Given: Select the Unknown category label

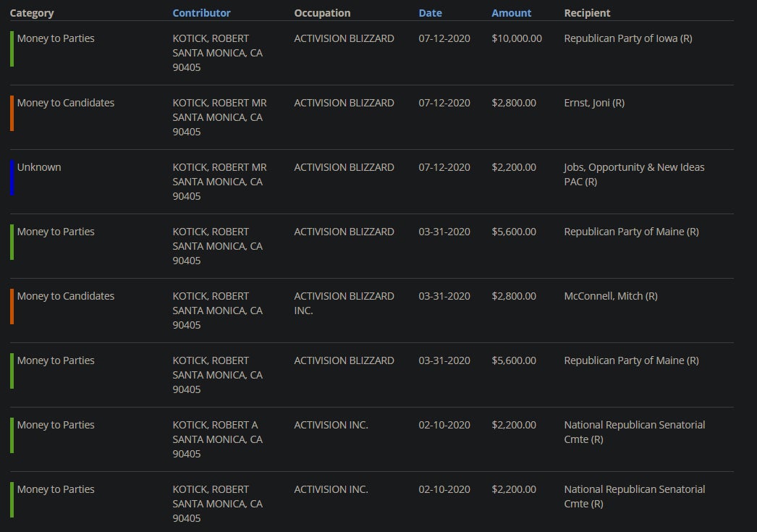Looking at the screenshot, I should point(39,167).
